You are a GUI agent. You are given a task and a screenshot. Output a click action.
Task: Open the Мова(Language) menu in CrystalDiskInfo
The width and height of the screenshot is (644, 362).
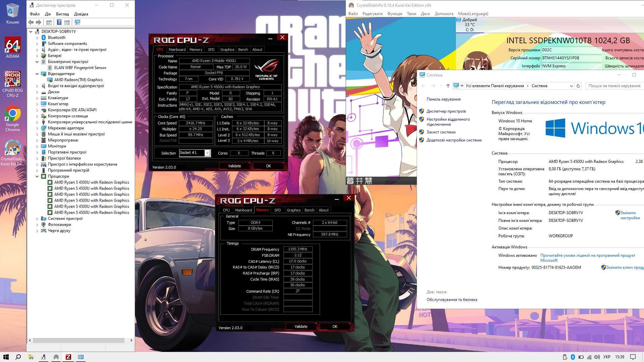(473, 14)
